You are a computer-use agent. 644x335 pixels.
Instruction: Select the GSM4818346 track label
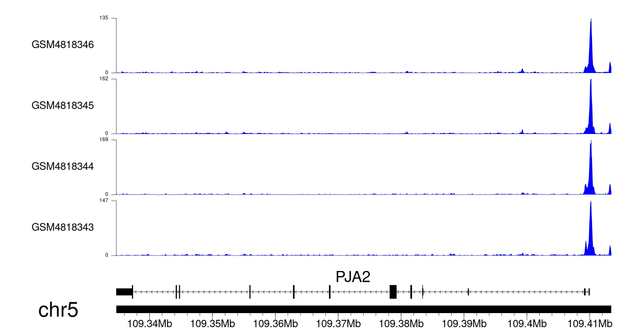[63, 45]
